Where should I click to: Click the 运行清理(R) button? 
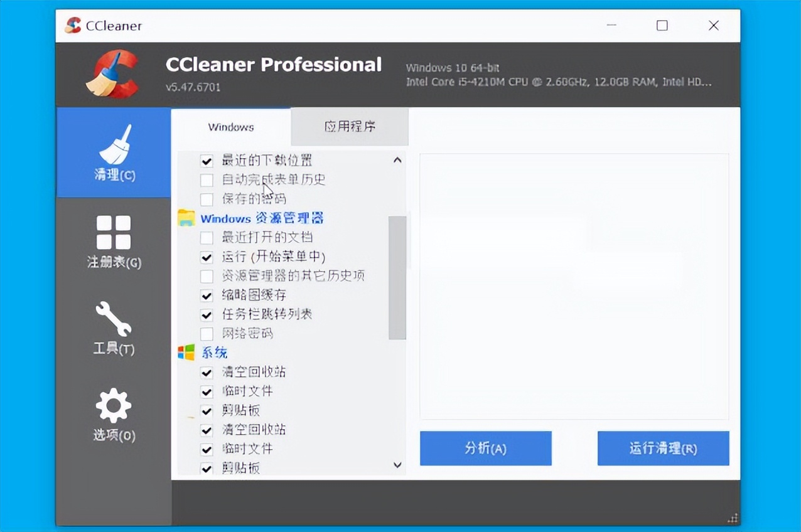pyautogui.click(x=663, y=448)
